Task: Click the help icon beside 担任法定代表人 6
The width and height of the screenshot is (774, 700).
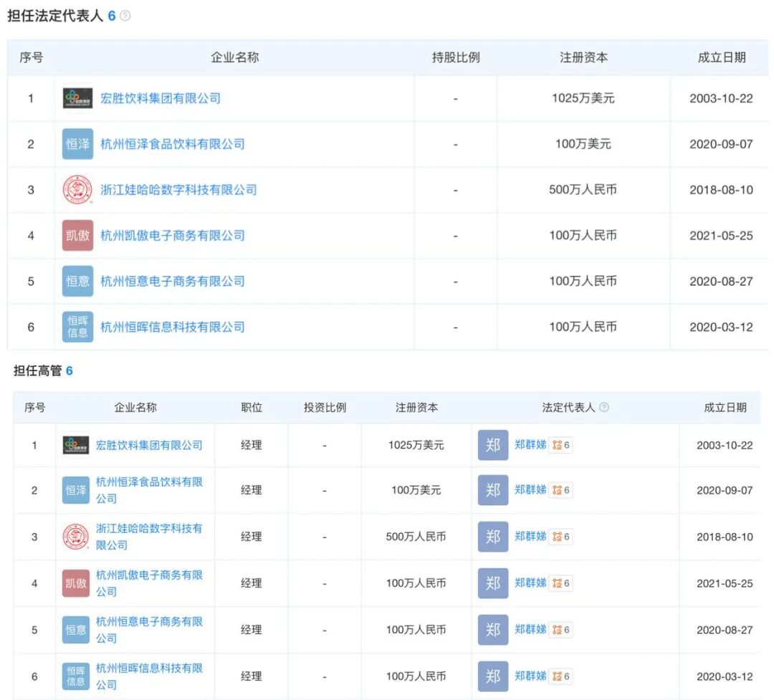Action: pyautogui.click(x=125, y=16)
